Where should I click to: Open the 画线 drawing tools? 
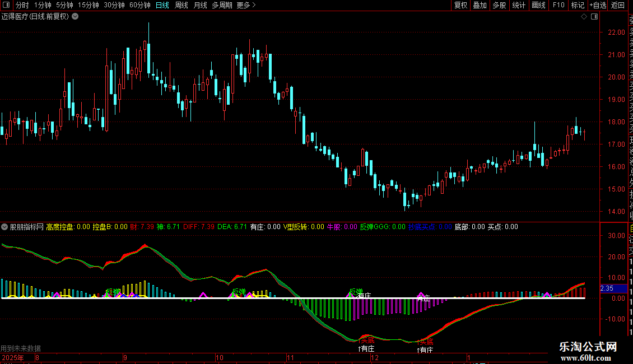coord(538,5)
